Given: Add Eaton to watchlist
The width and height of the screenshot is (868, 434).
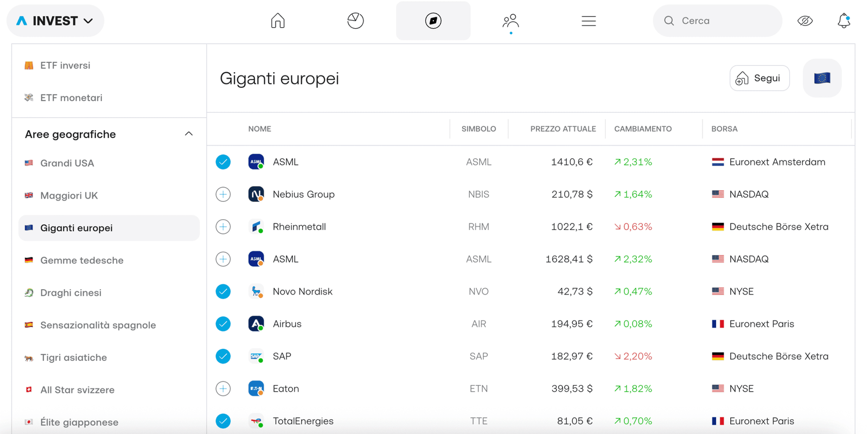Looking at the screenshot, I should (x=223, y=388).
